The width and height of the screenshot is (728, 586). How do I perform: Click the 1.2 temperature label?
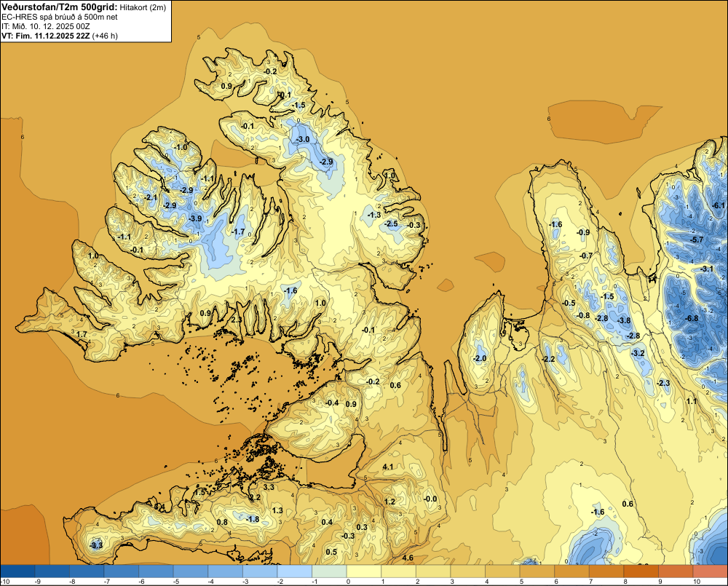389,502
